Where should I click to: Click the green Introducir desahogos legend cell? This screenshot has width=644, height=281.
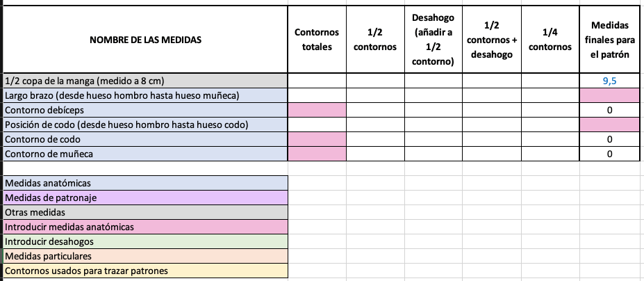[145, 241]
